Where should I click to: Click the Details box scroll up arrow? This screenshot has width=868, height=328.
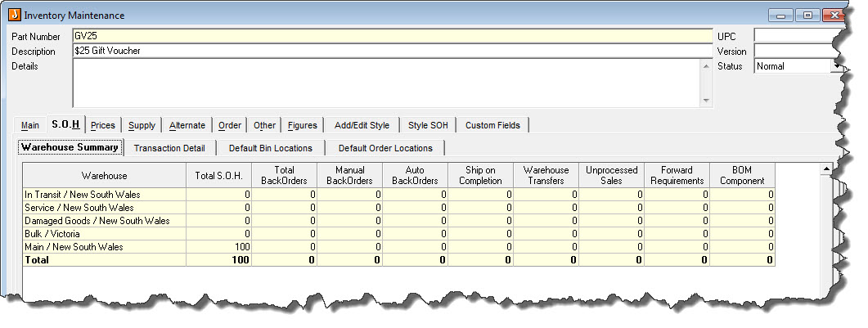706,65
